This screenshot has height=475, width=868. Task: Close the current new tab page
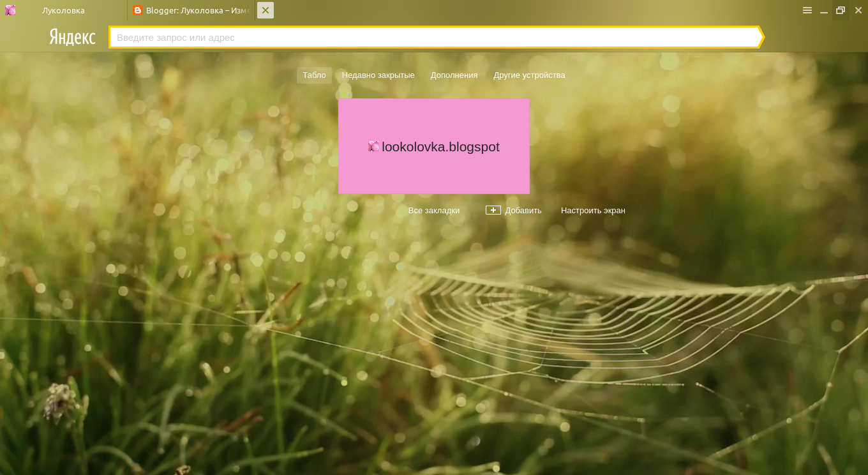[x=266, y=10]
